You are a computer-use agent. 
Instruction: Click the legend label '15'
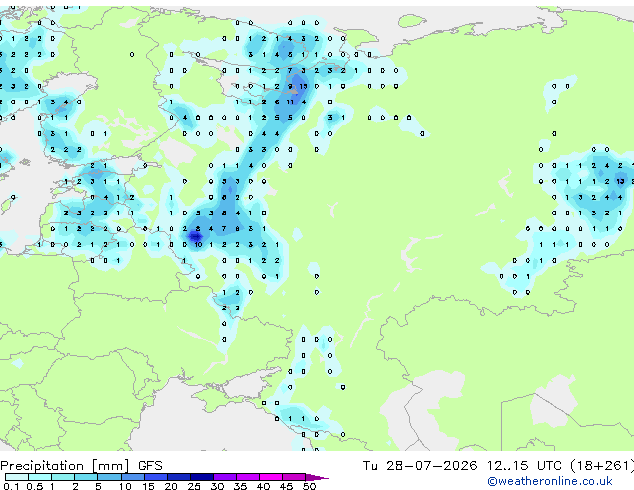[148, 486]
